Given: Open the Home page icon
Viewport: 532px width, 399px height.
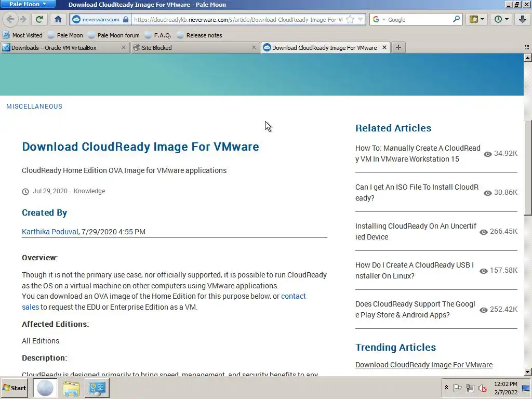Looking at the screenshot, I should coord(58,19).
